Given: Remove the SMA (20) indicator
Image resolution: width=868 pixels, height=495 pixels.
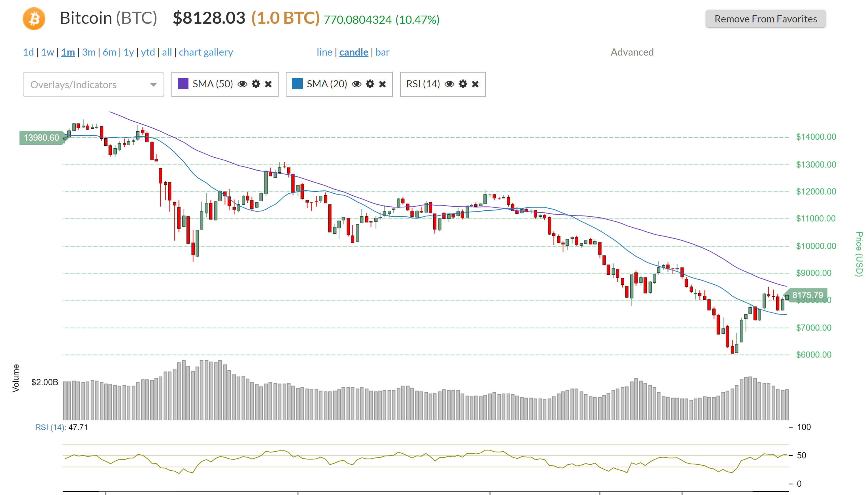Looking at the screenshot, I should (x=383, y=84).
